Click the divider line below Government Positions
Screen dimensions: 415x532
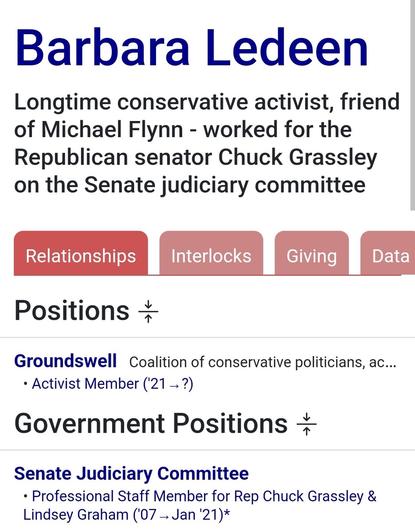[207, 450]
